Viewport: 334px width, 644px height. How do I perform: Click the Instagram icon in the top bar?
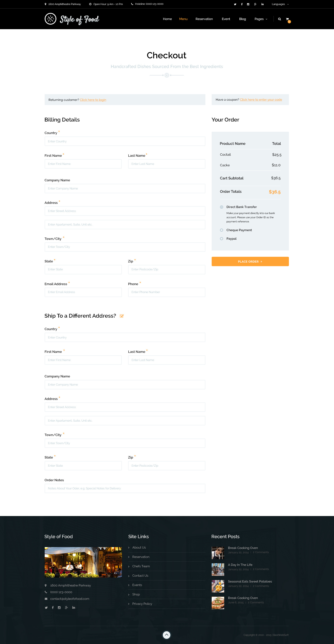click(x=248, y=4)
